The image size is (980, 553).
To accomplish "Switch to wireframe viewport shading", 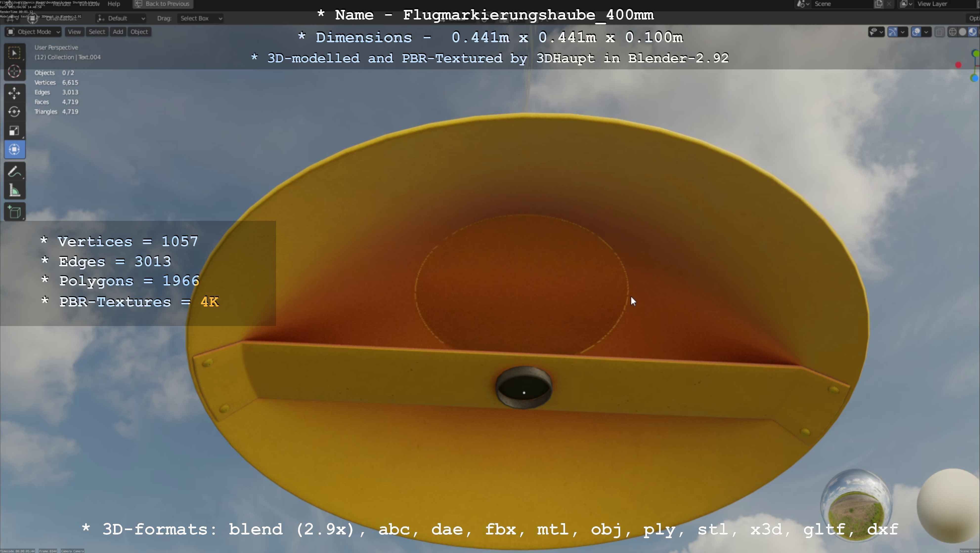I will point(953,32).
